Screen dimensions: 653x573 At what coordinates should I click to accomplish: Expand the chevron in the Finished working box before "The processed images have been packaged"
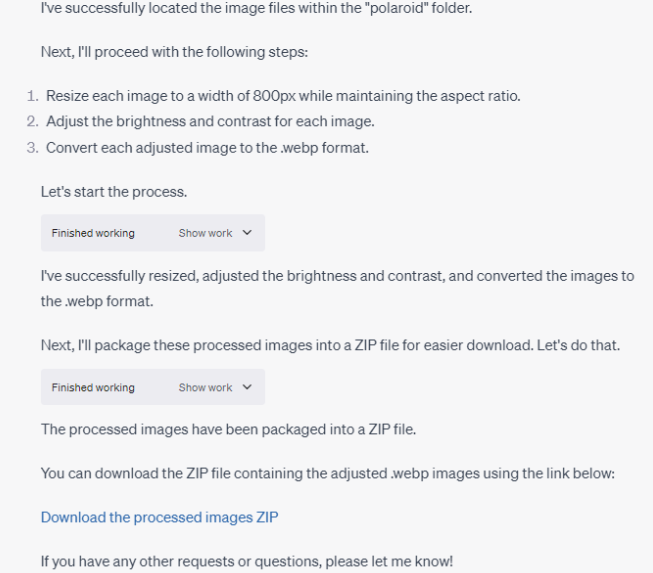(x=247, y=387)
